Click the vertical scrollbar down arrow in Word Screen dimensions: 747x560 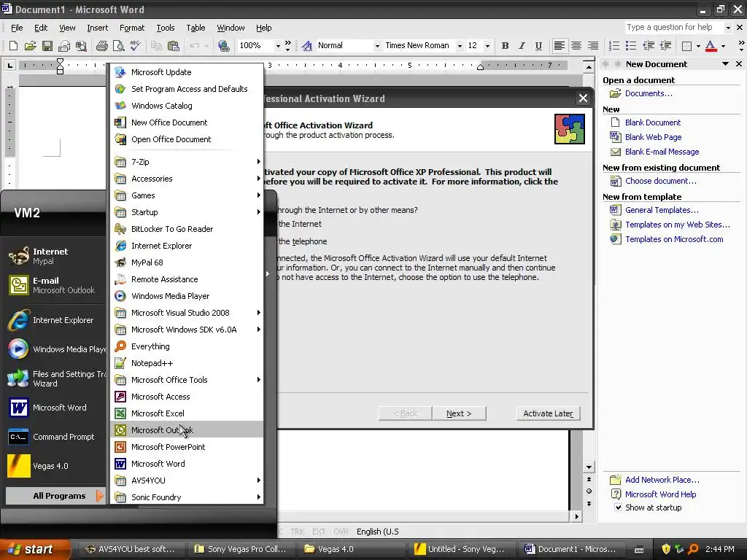coord(589,467)
